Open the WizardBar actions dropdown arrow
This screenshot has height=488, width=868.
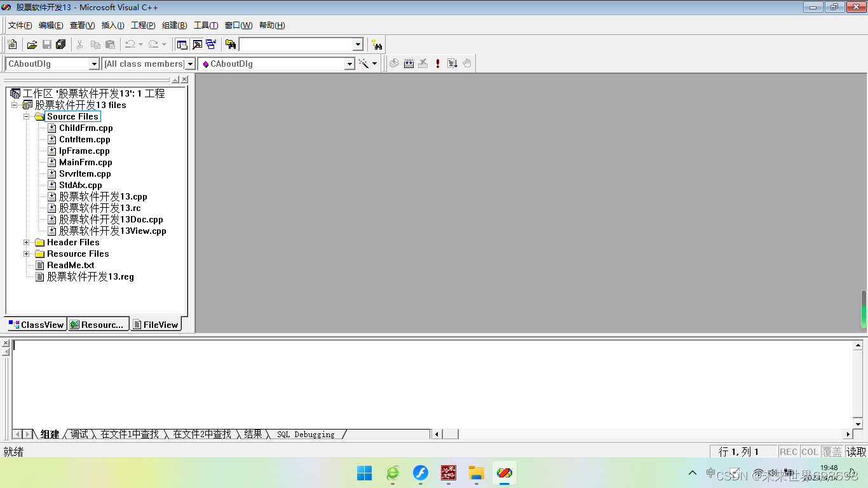374,64
